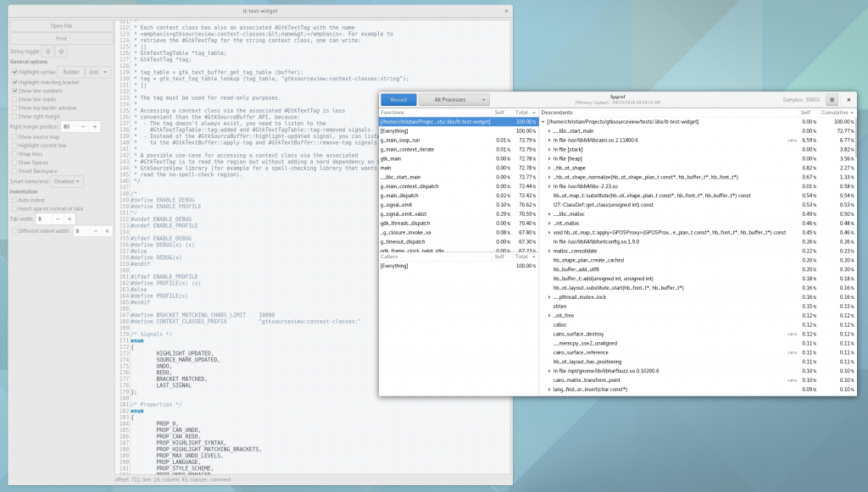Image resolution: width=868 pixels, height=492 pixels.
Task: Click the String toggle right arrow icon
Action: pos(61,52)
